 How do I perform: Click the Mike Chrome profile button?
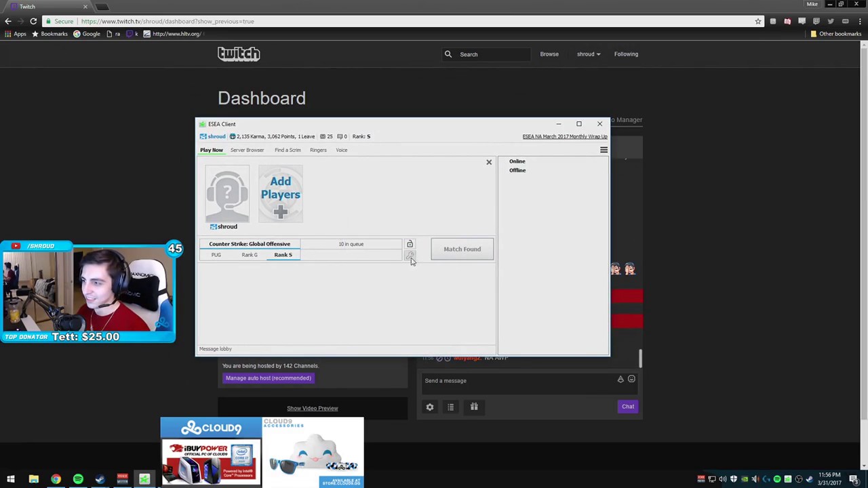(812, 4)
